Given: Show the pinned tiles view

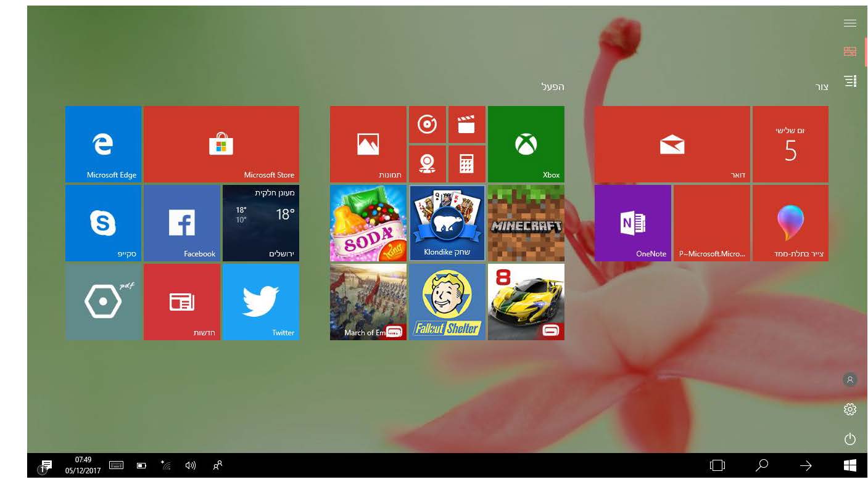Looking at the screenshot, I should coord(850,52).
